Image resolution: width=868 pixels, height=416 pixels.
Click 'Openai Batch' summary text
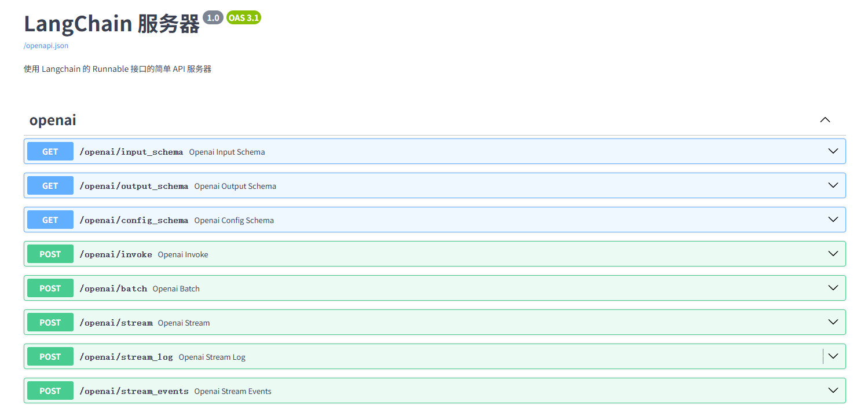pyautogui.click(x=176, y=289)
